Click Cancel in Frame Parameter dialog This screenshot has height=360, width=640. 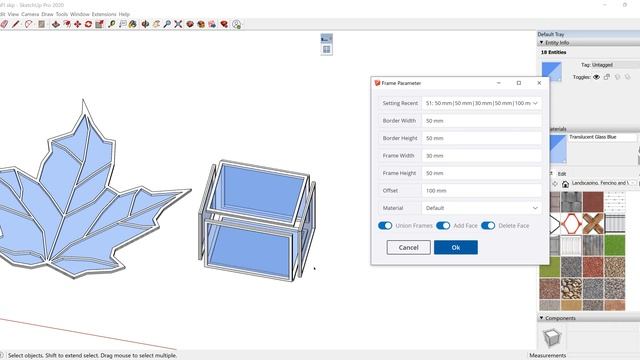409,247
